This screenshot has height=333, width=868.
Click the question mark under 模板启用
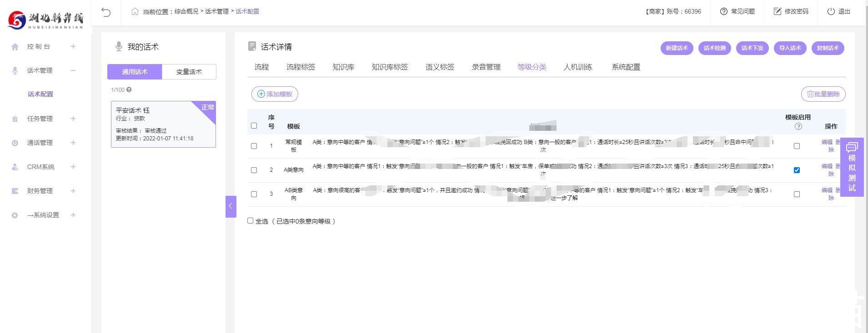pyautogui.click(x=798, y=127)
